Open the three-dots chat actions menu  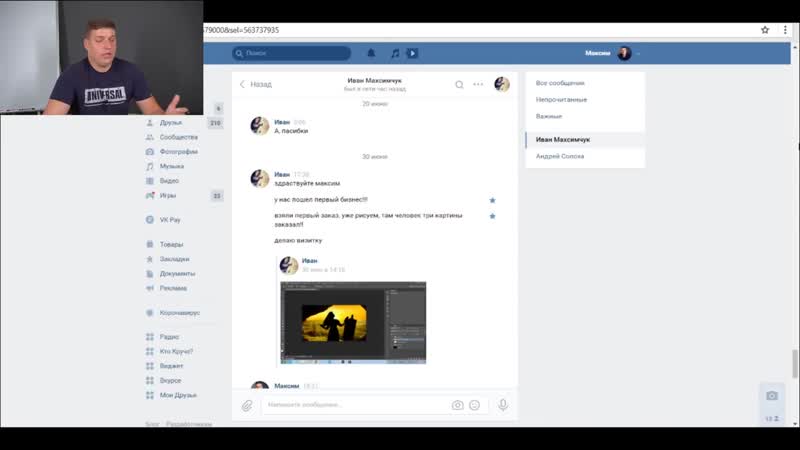click(x=478, y=85)
